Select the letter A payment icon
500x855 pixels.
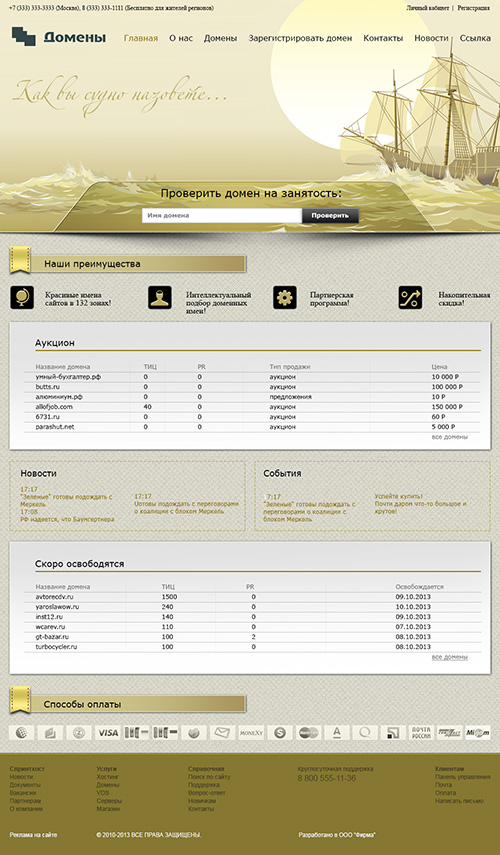(337, 732)
